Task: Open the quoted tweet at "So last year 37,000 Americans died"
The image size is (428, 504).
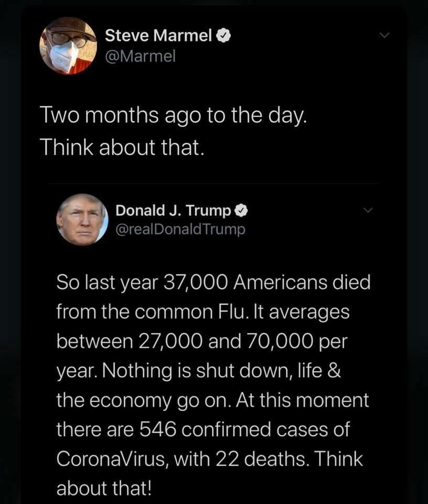Action: coord(213,282)
